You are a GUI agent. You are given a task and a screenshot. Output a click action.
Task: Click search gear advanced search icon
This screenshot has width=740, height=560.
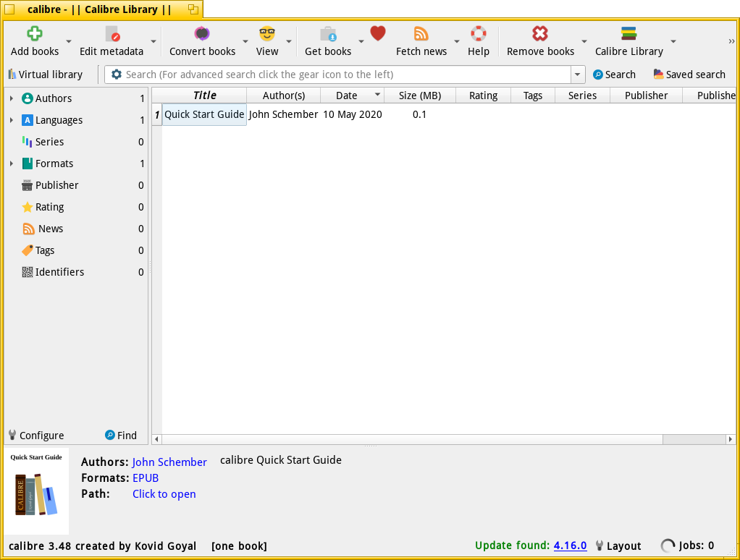tap(116, 75)
